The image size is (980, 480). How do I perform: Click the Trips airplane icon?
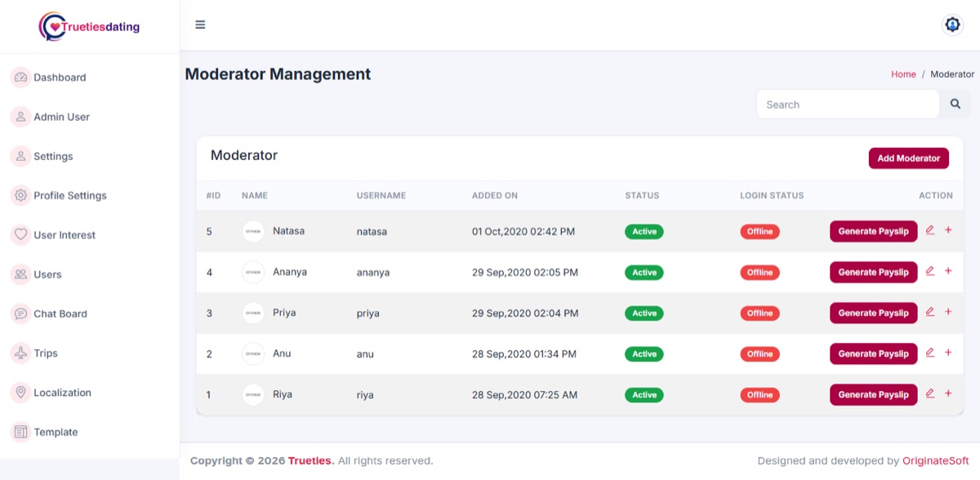click(20, 353)
